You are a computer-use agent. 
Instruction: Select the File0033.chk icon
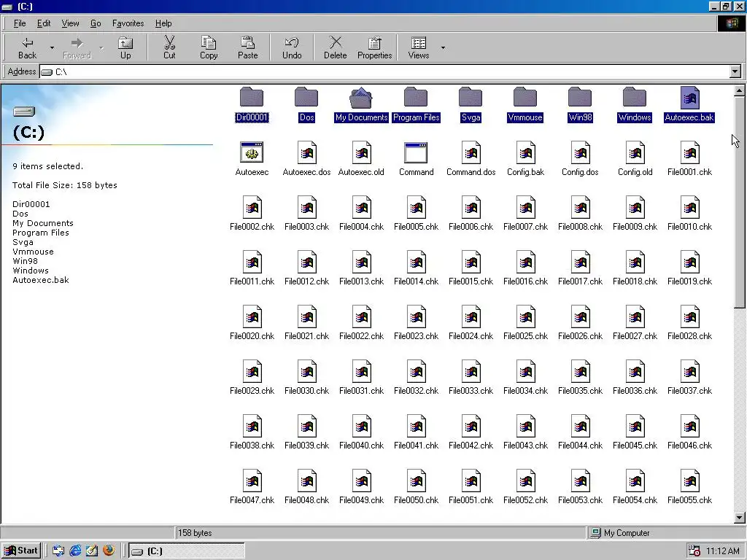pyautogui.click(x=471, y=371)
